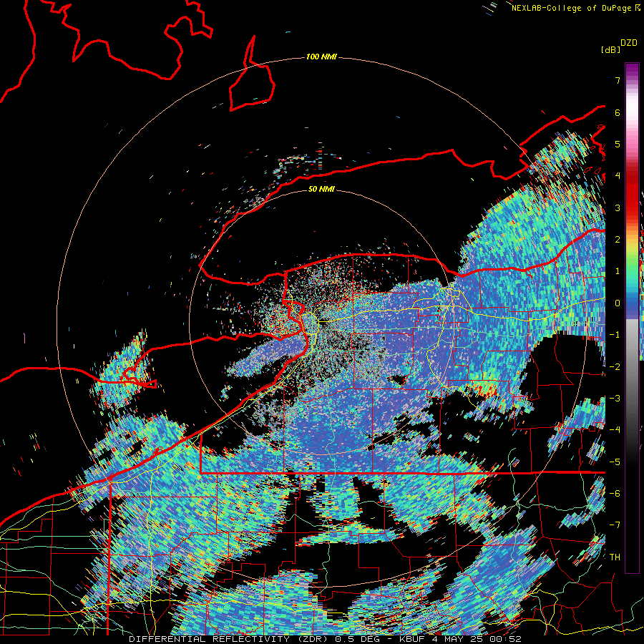This screenshot has height=644, width=644.
Task: Click the -2 value on the color scale
Action: [x=615, y=366]
